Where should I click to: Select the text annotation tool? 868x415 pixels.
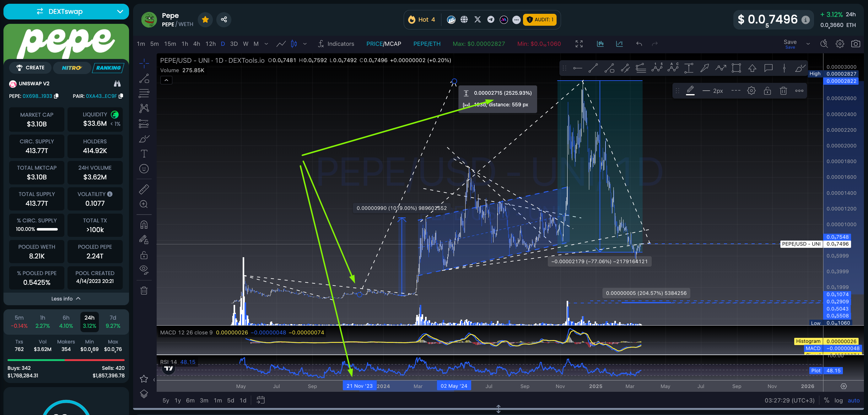(x=144, y=153)
